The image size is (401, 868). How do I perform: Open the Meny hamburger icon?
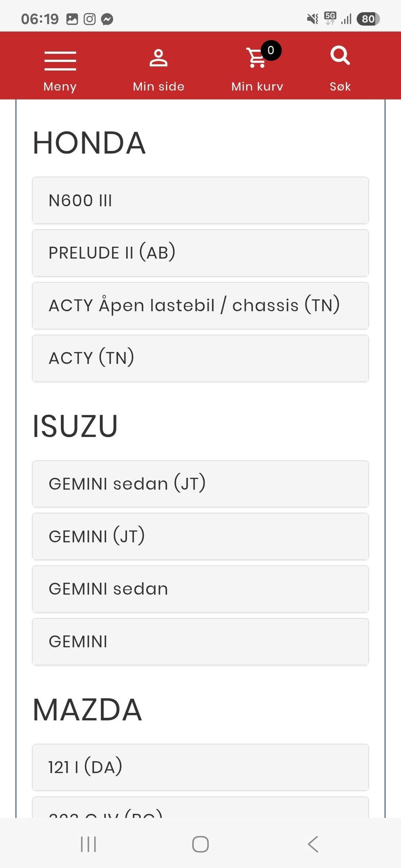pyautogui.click(x=60, y=61)
